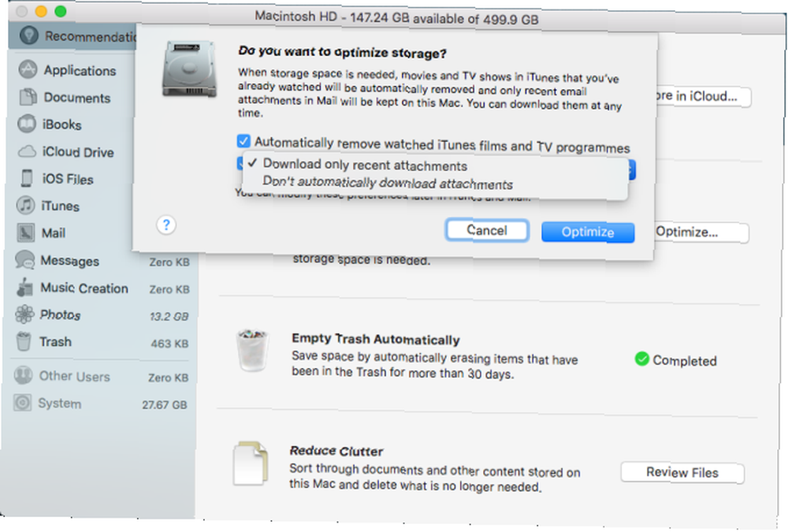The width and height of the screenshot is (788, 532).
Task: Click the Reduce Clutter documents icon
Action: (x=251, y=463)
